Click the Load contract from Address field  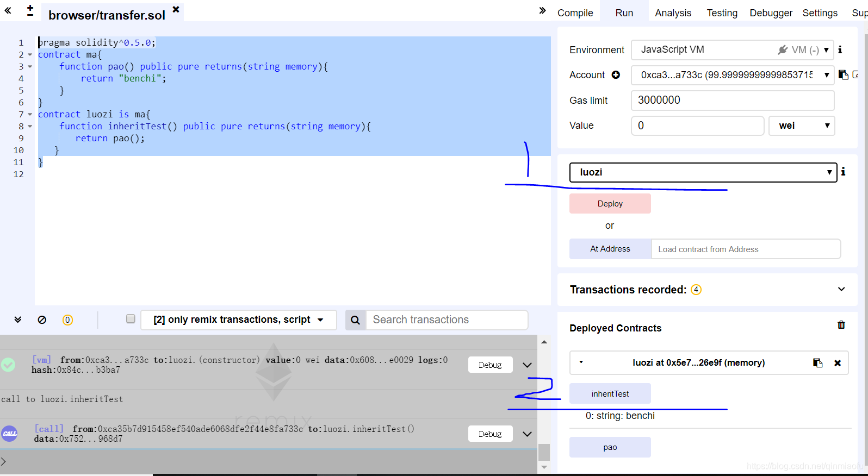tap(746, 249)
